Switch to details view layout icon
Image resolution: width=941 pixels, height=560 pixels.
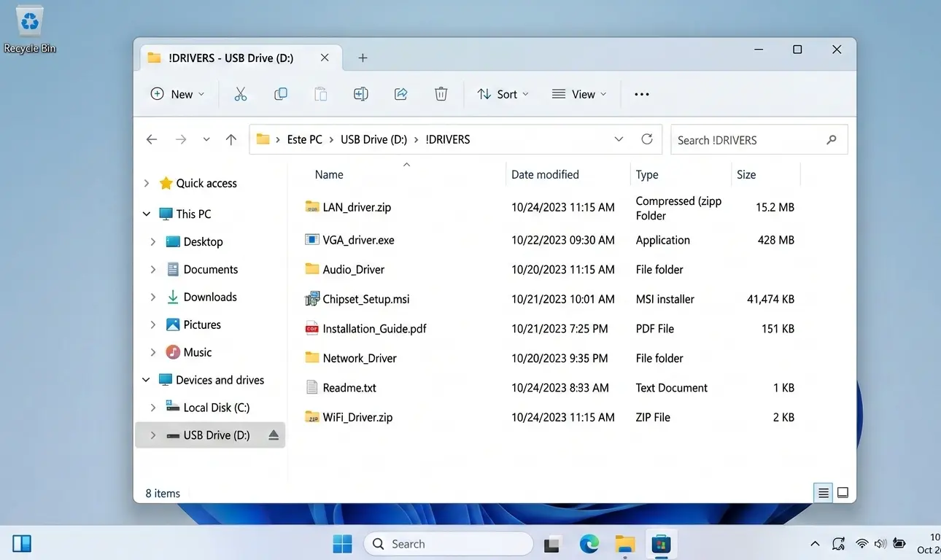tap(824, 493)
